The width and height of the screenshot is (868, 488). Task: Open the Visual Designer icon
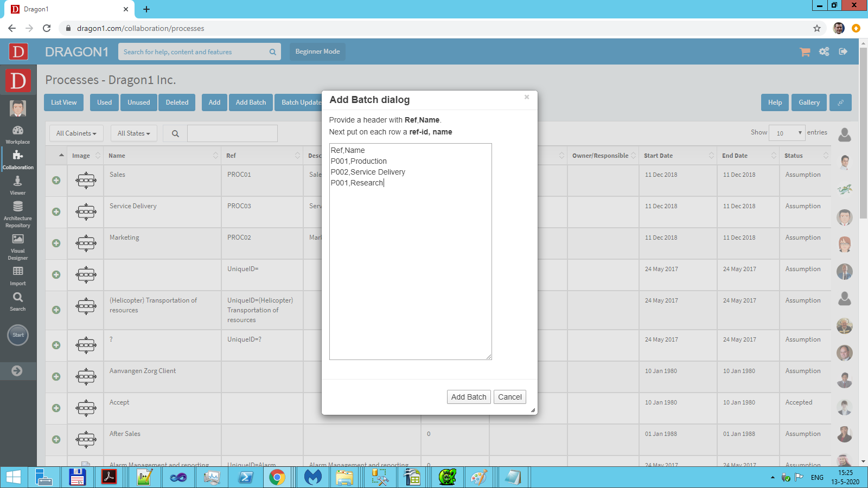18,246
